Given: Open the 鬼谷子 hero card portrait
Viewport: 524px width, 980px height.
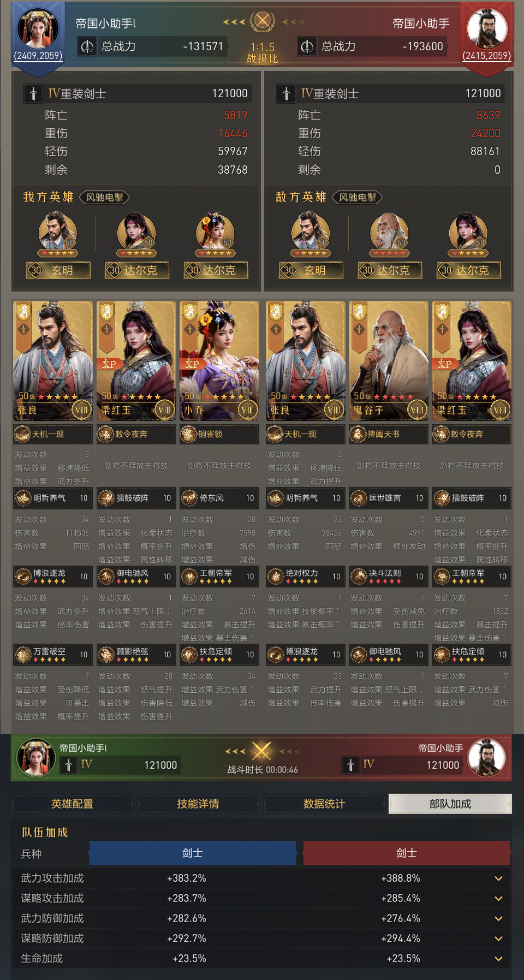Looking at the screenshot, I should tap(389, 361).
